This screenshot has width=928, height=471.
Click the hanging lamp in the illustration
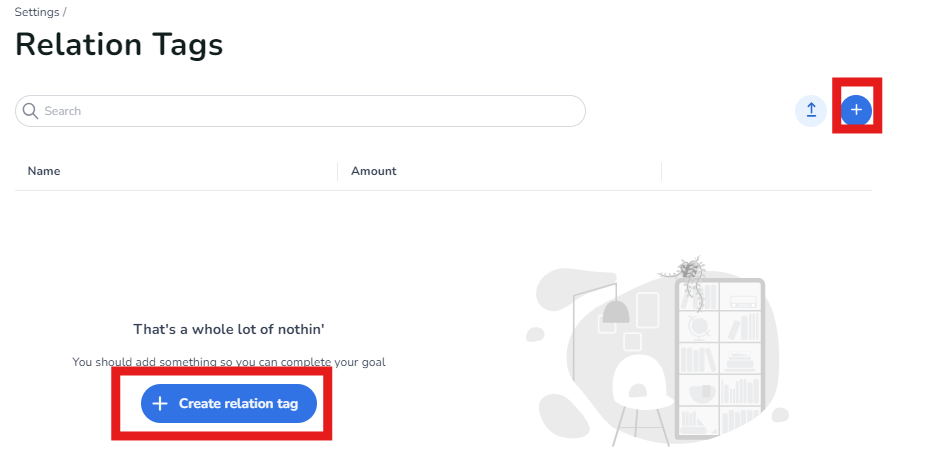[x=616, y=312]
